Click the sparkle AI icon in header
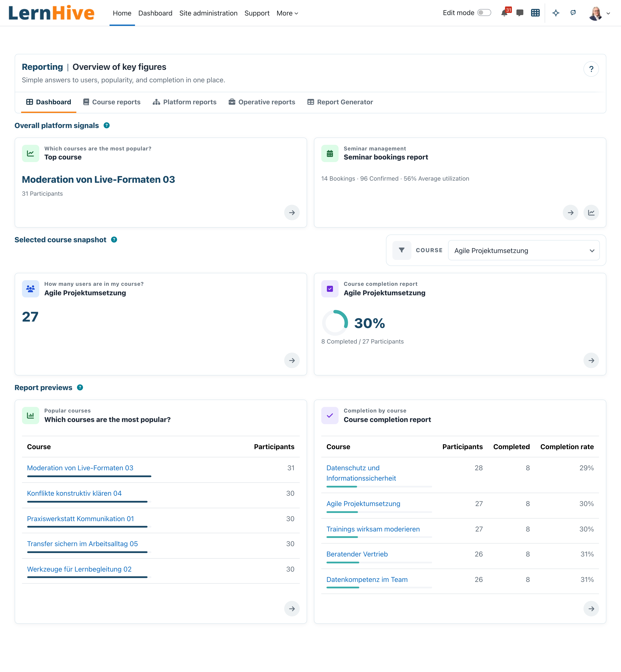The image size is (621, 672). pyautogui.click(x=556, y=13)
